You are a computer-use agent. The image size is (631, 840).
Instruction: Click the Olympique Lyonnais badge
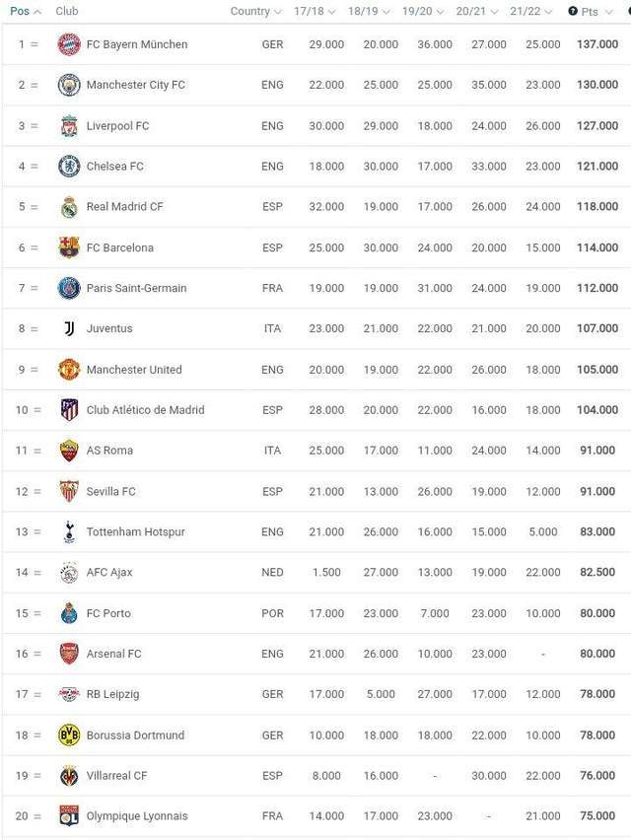pyautogui.click(x=69, y=816)
